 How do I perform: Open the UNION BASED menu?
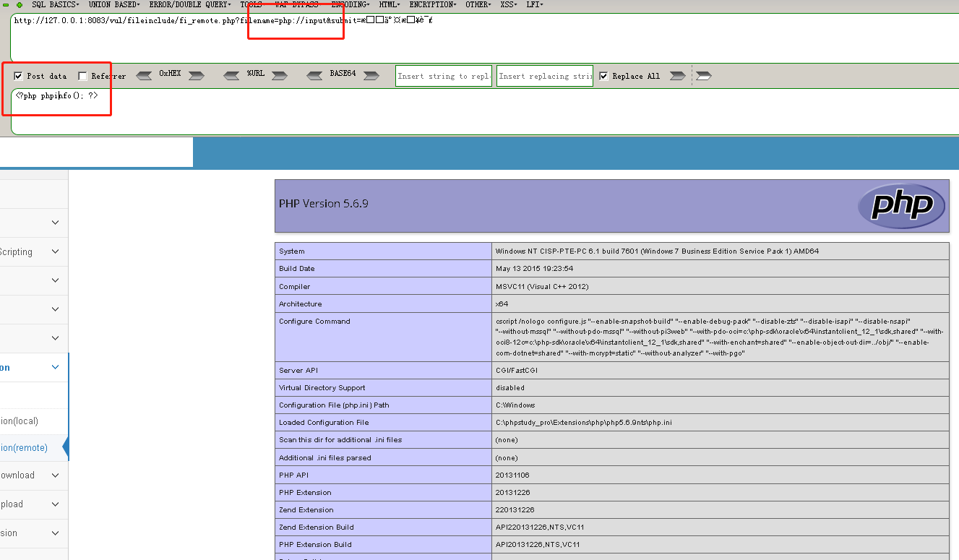(114, 4)
